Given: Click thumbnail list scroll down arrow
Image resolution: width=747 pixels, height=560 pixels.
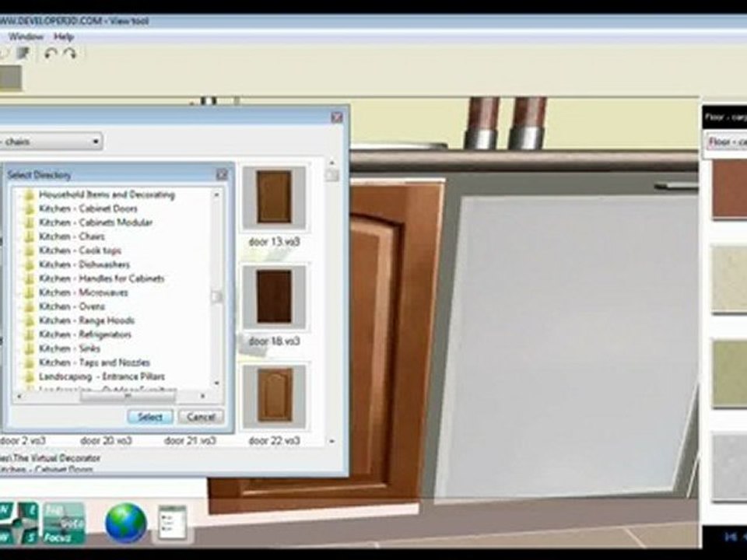Looking at the screenshot, I should tap(331, 442).
